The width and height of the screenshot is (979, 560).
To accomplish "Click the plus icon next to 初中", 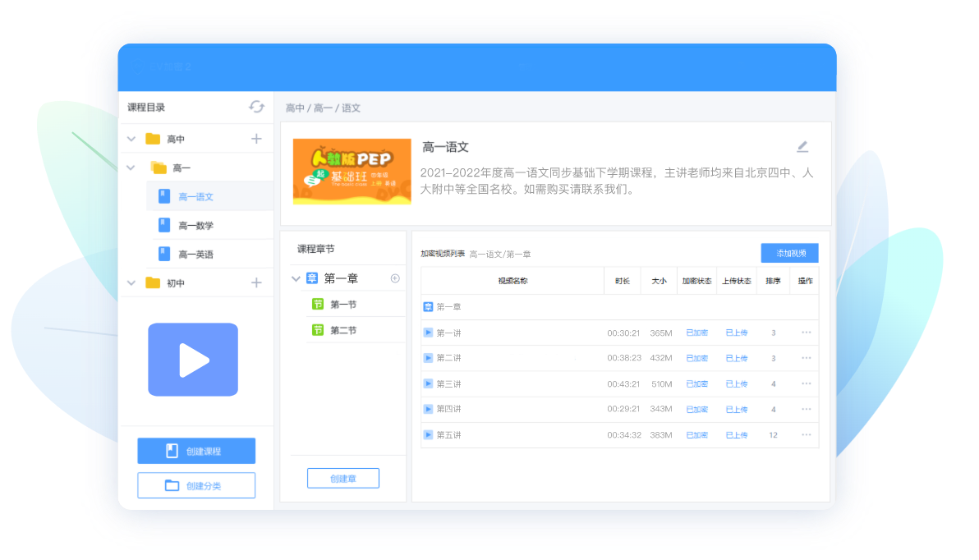I will click(x=256, y=282).
